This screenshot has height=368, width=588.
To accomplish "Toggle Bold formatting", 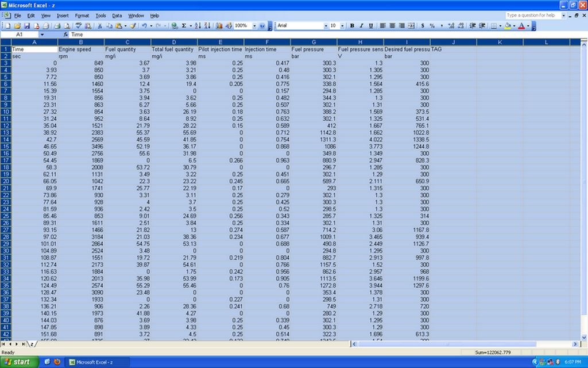I will 352,25.
